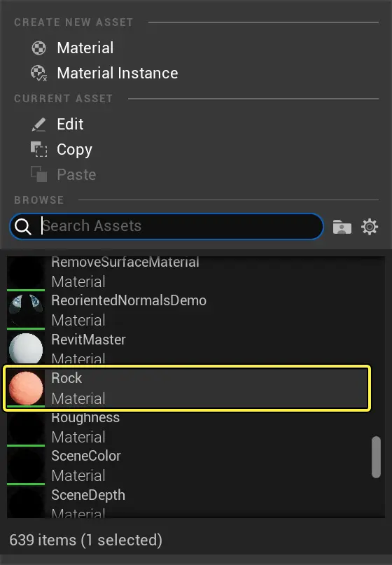Create a new Material Instance
The image size is (392, 565).
pos(118,73)
